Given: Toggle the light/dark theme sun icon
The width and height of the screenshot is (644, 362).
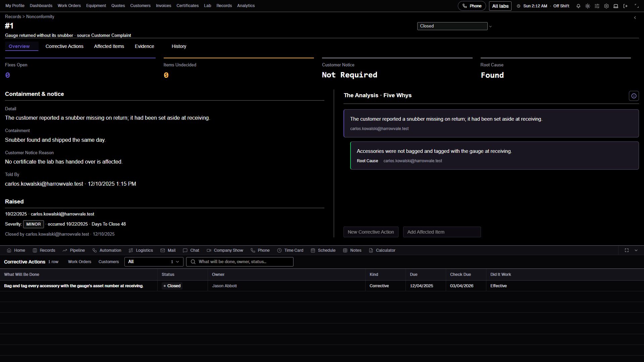Looking at the screenshot, I should coord(588,6).
